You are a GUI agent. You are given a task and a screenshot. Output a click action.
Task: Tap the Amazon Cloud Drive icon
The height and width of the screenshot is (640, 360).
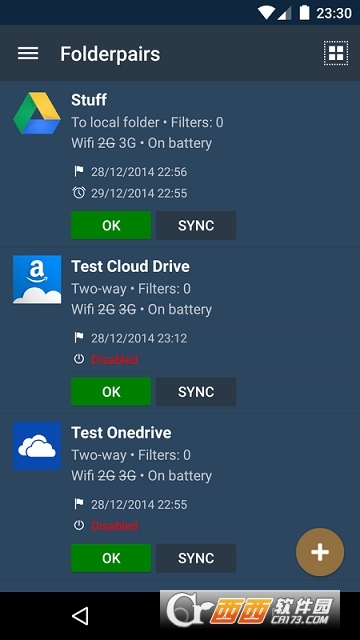tap(37, 280)
